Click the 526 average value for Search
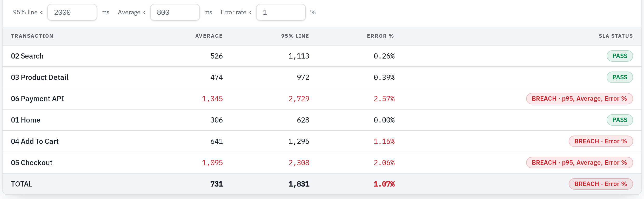This screenshot has width=644, height=199. pyautogui.click(x=217, y=56)
